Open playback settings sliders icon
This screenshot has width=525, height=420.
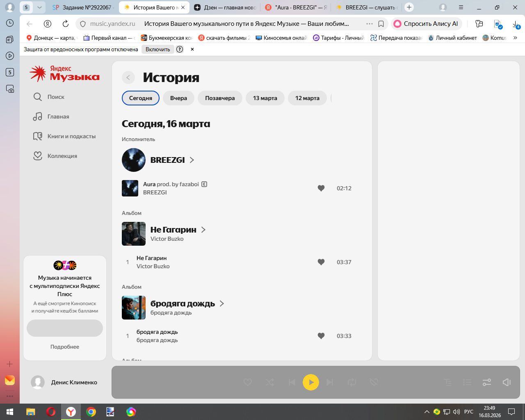(x=487, y=382)
